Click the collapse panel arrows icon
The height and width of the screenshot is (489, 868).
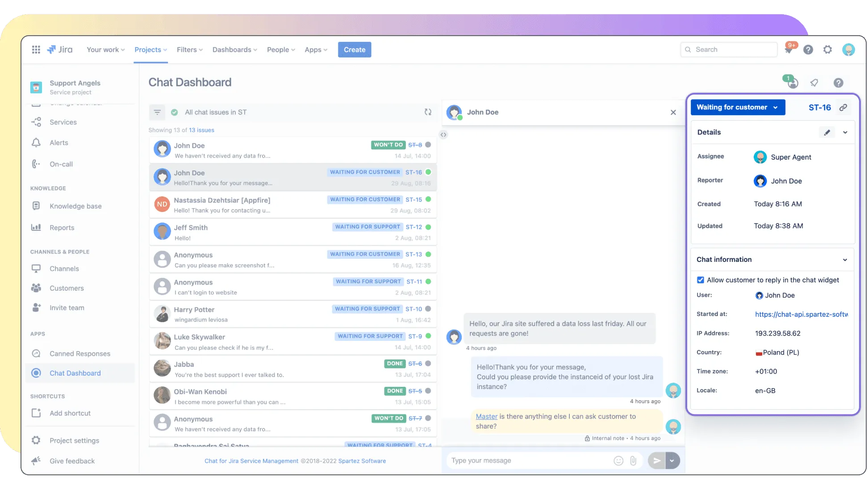pos(443,135)
